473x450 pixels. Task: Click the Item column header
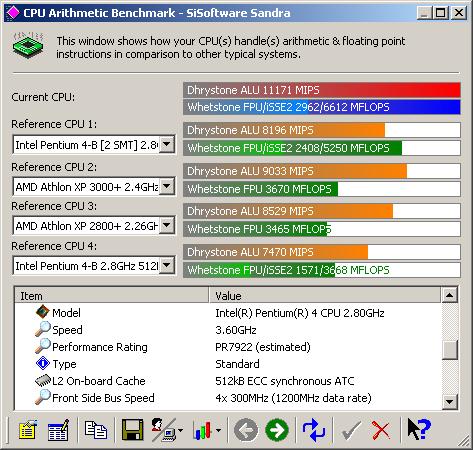click(112, 295)
